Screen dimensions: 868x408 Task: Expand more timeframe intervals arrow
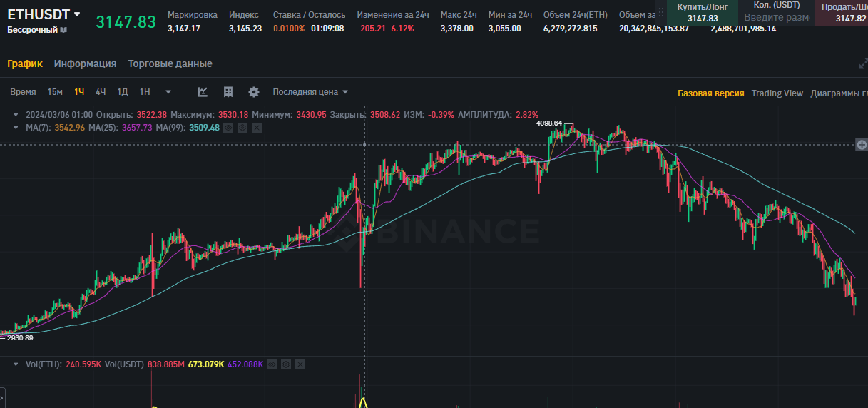click(168, 92)
